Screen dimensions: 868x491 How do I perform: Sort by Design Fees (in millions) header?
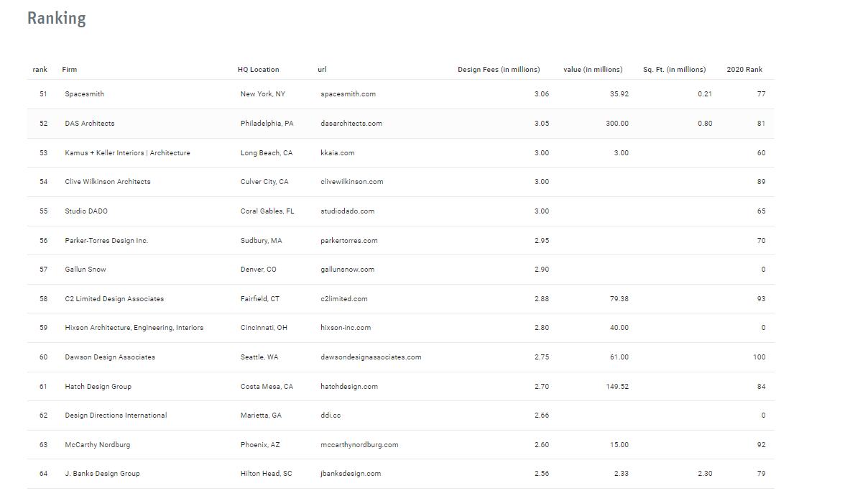coord(499,70)
